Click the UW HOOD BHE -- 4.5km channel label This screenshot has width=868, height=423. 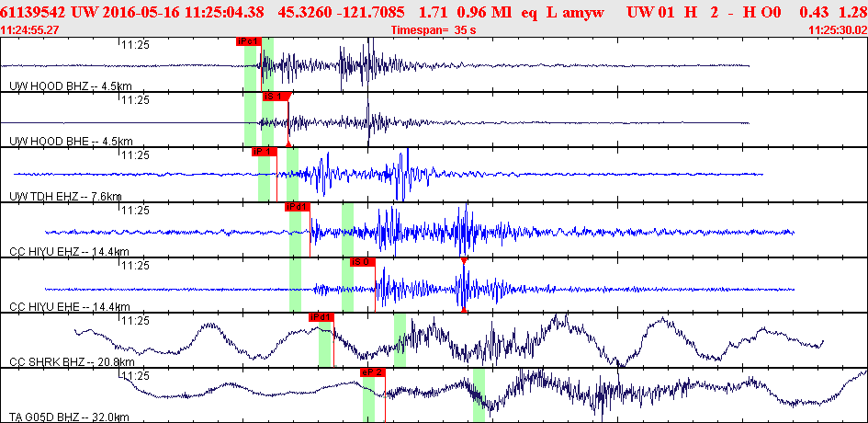point(71,141)
